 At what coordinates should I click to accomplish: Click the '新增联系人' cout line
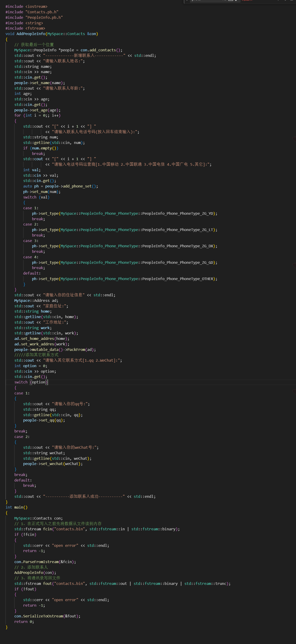click(85, 55)
